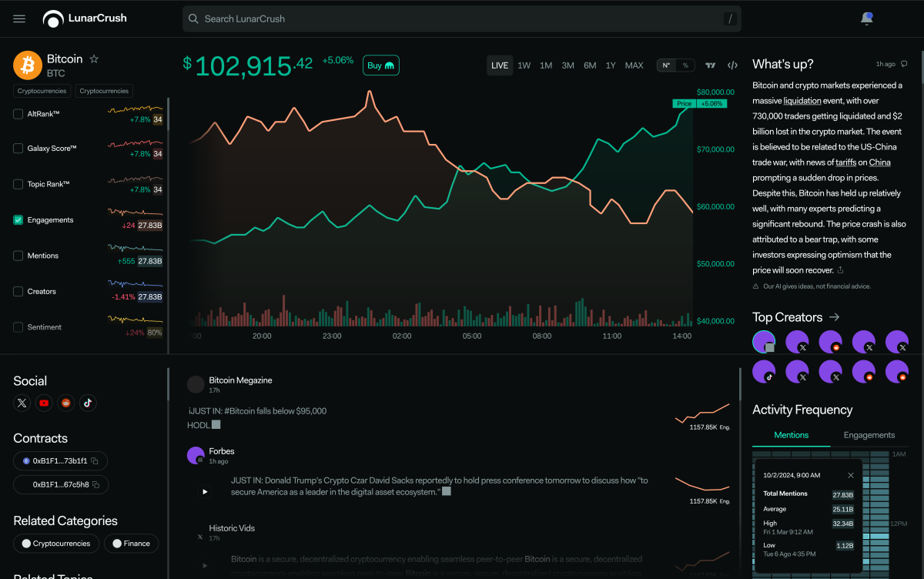Open the YouTube social icon
Viewport: 924px width, 579px height.
point(44,403)
